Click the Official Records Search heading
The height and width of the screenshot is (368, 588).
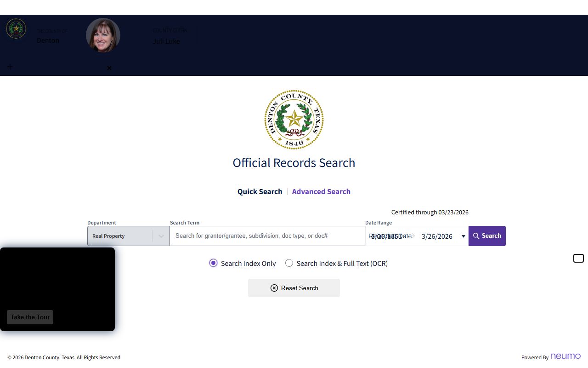pos(294,163)
